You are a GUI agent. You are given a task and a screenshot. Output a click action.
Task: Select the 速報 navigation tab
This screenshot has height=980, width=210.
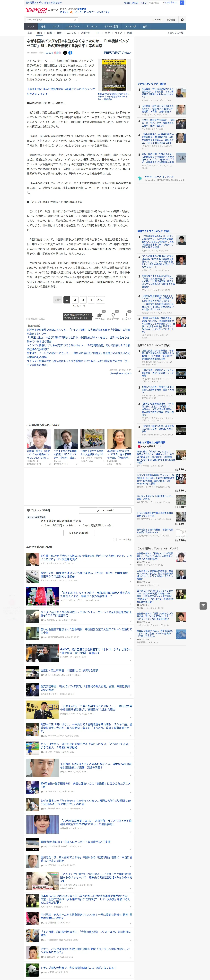click(43, 26)
